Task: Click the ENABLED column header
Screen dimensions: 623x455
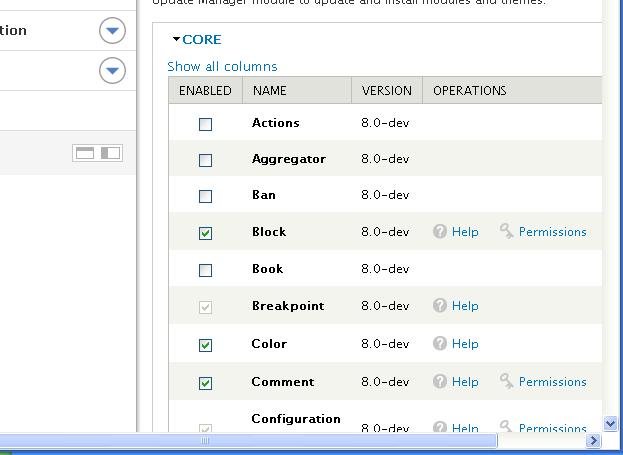Action: pos(205,90)
